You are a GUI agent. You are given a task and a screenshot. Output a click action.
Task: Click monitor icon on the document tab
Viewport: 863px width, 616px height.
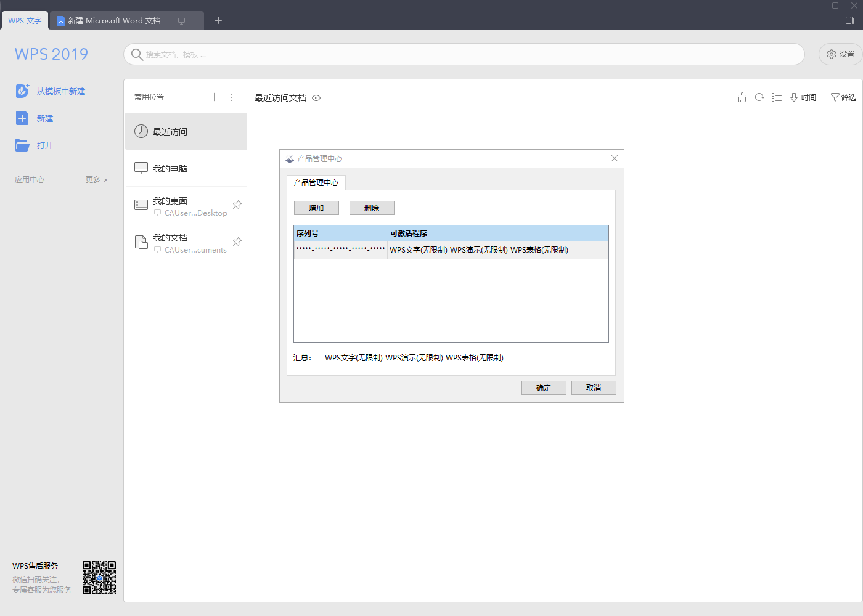181,21
